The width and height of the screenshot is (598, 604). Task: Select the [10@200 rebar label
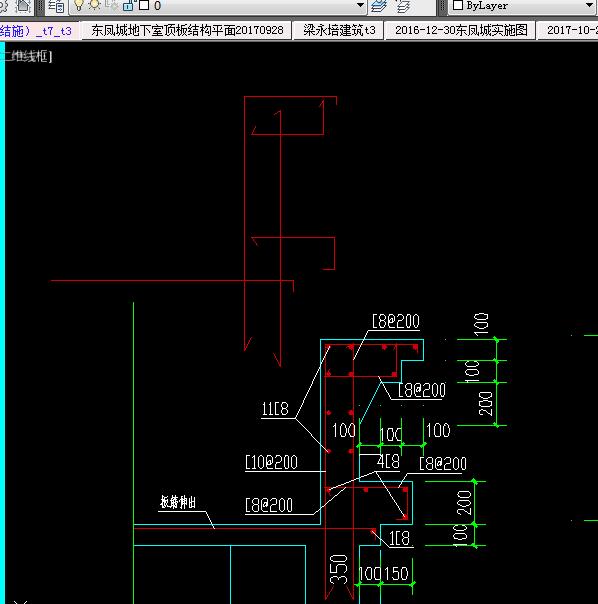[x=271, y=462]
